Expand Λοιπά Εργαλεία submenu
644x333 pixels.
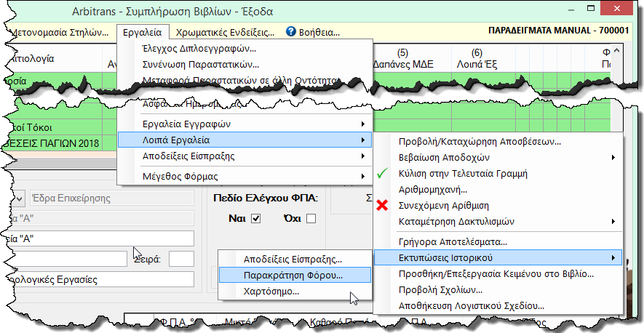coord(245,140)
